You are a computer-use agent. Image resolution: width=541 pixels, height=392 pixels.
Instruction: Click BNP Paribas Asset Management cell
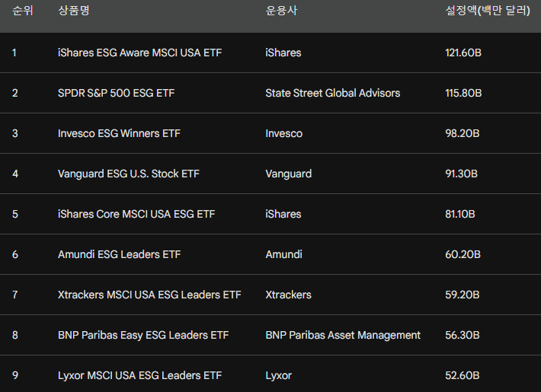pos(343,335)
